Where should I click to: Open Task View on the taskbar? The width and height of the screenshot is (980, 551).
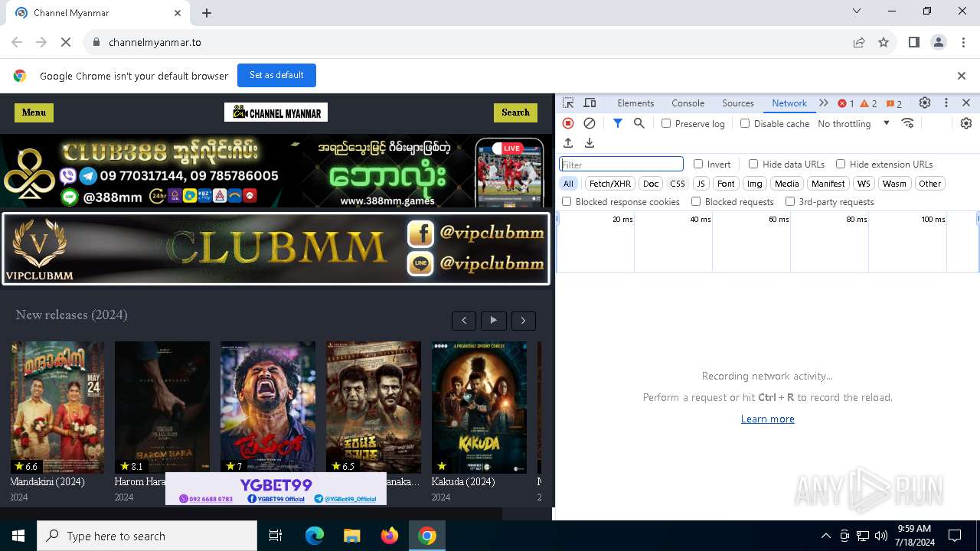(276, 536)
